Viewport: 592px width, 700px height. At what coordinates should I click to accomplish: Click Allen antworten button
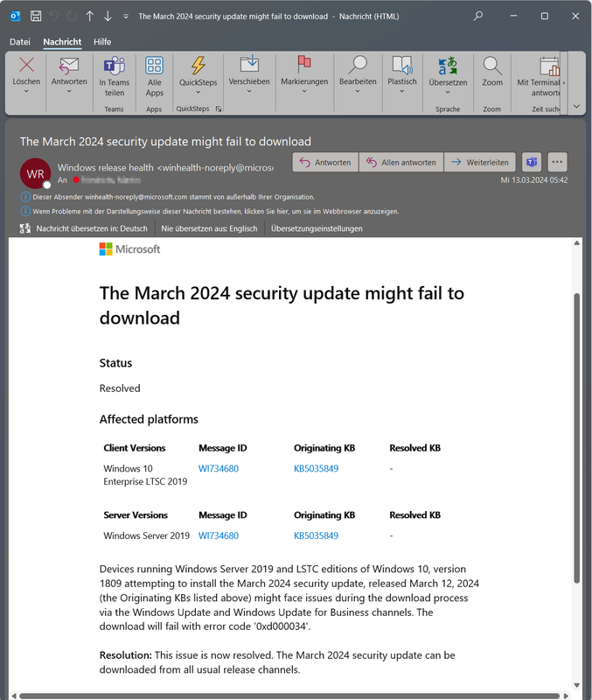tap(401, 162)
